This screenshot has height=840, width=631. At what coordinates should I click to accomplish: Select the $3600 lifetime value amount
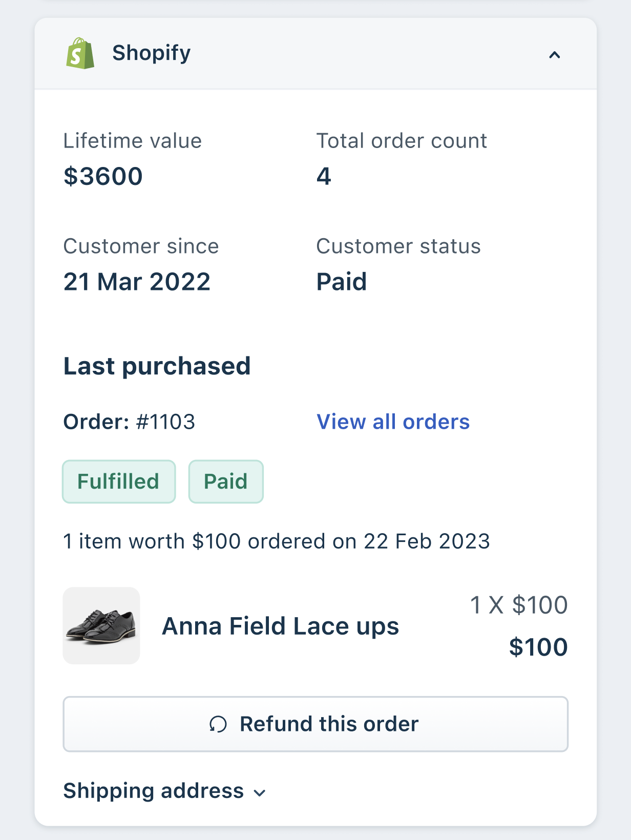[x=103, y=176]
